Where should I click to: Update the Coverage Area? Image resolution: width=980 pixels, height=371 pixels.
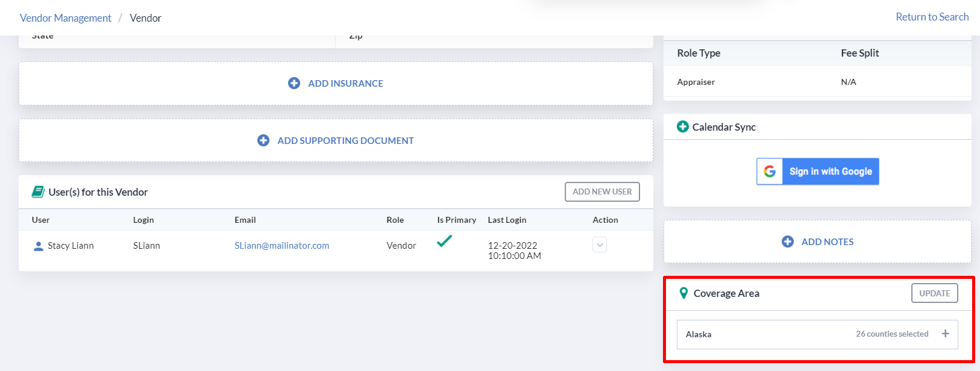(x=935, y=293)
